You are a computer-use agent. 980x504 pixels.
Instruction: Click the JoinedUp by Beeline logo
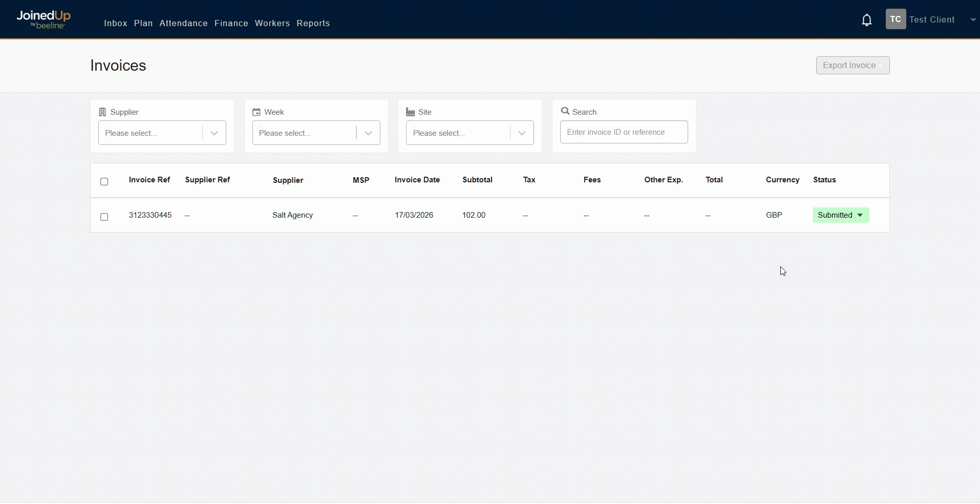[44, 19]
